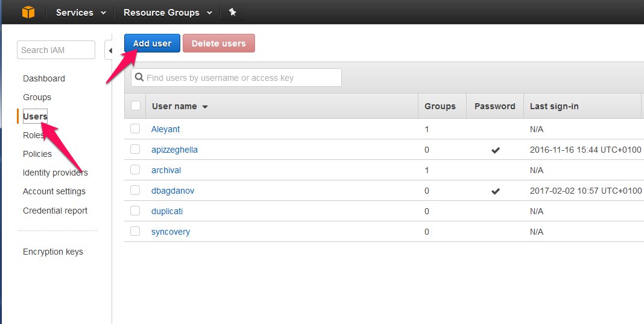Tick the syncovery row checkbox

pos(135,232)
